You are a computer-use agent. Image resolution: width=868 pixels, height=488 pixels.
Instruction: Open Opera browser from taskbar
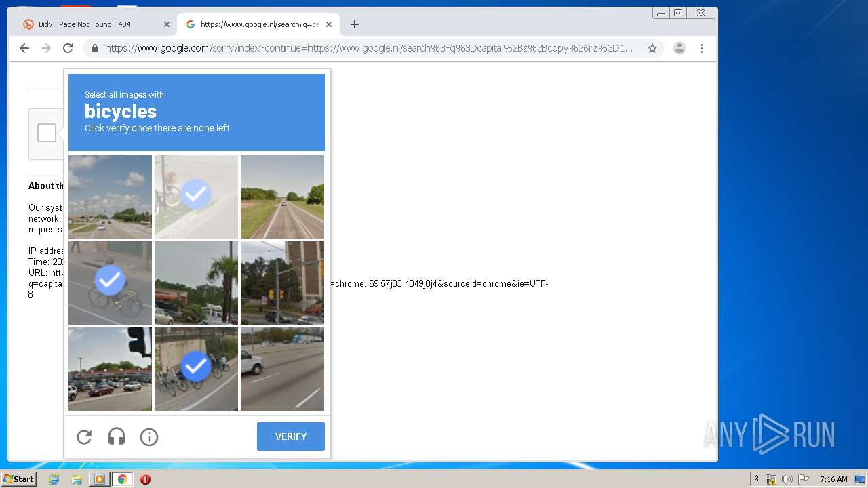coord(145,479)
